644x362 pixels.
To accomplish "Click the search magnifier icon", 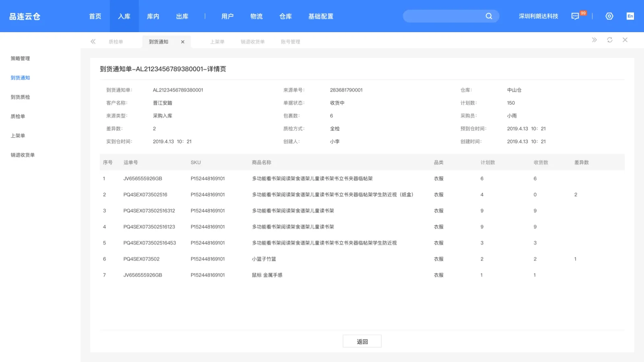I will click(x=489, y=16).
